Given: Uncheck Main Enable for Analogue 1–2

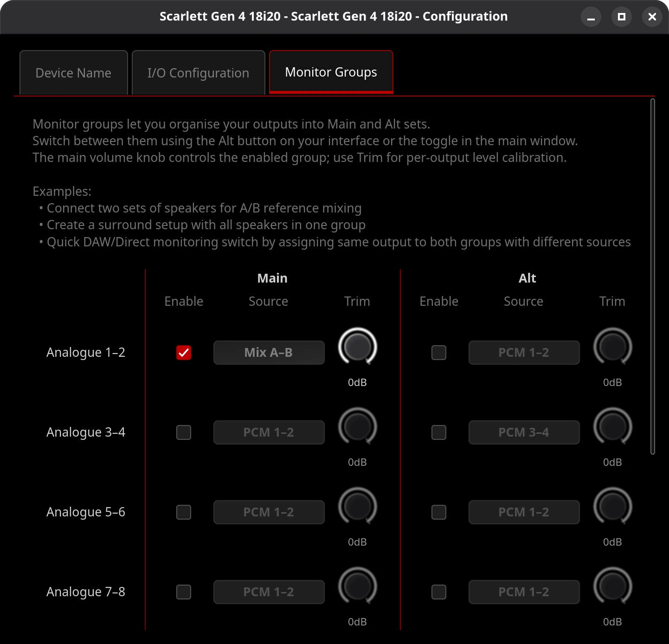Looking at the screenshot, I should click(x=184, y=353).
